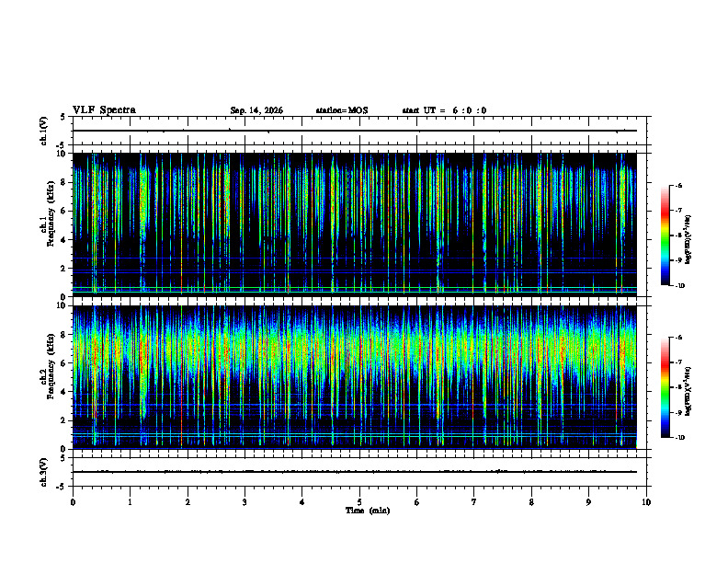Click the -6 label on ch.1 colorbar
Viewport: 728px width, 563px height.
coord(678,185)
